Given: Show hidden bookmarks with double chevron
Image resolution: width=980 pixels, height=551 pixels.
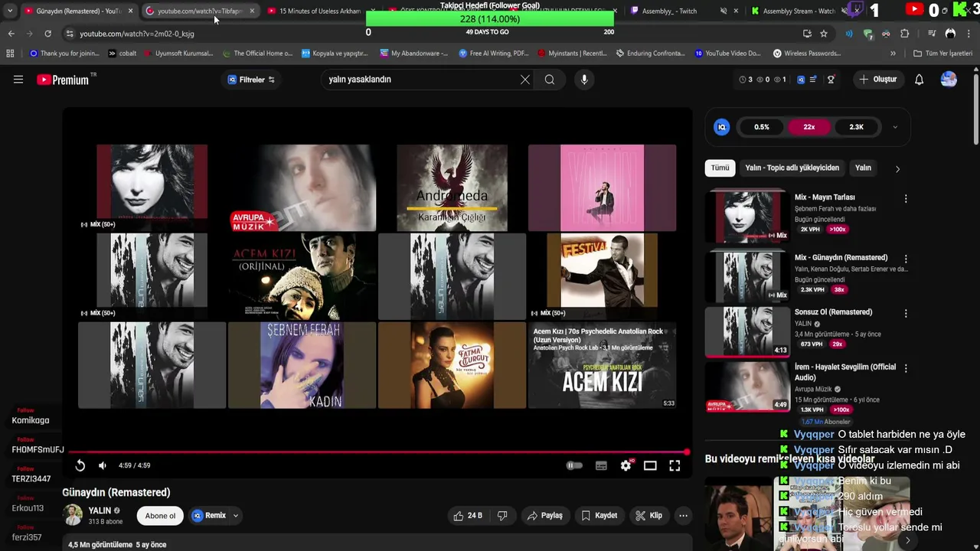Looking at the screenshot, I should [x=893, y=54].
